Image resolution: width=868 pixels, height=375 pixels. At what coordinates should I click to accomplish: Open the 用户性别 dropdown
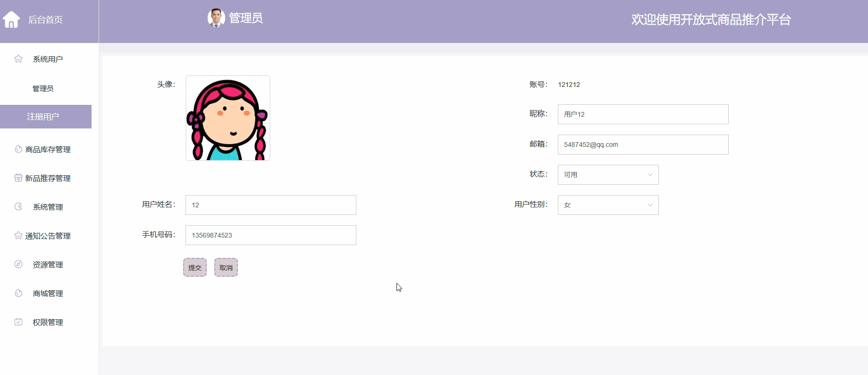point(608,205)
